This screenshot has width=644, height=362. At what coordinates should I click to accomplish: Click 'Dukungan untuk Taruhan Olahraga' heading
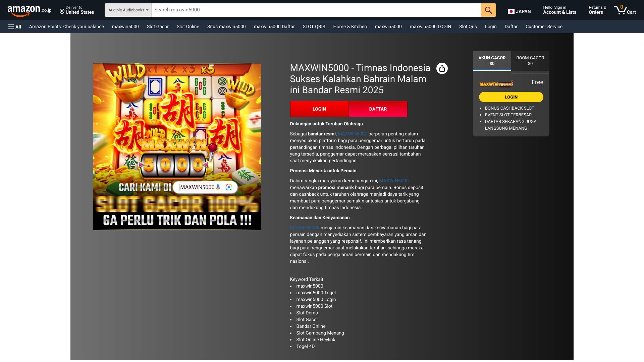[x=326, y=124]
